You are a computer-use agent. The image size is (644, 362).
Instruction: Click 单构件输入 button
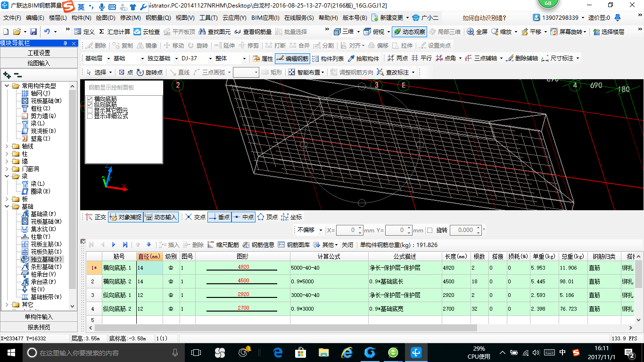pyautogui.click(x=39, y=317)
